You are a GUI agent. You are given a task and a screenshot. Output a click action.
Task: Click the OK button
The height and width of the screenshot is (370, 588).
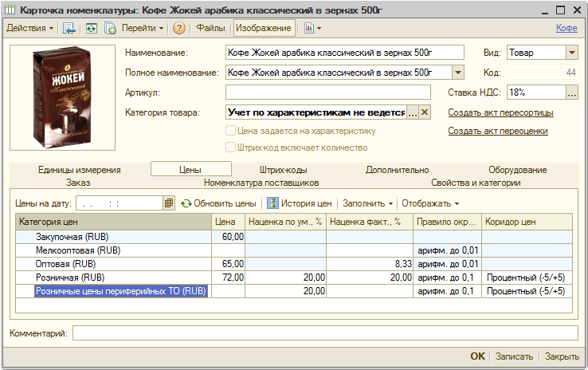click(x=478, y=356)
